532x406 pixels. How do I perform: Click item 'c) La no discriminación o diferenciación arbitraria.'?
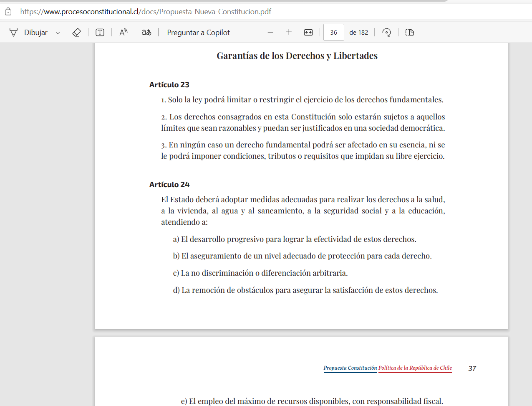[260, 273]
